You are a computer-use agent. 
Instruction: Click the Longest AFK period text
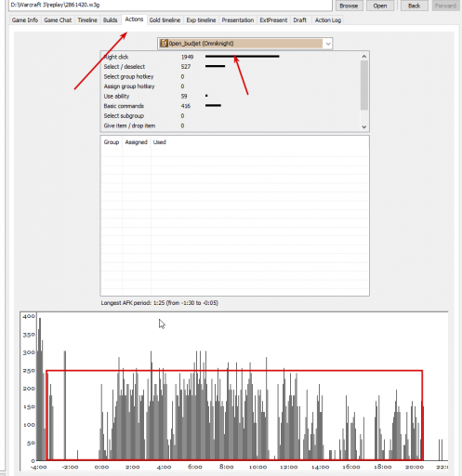pyautogui.click(x=159, y=303)
